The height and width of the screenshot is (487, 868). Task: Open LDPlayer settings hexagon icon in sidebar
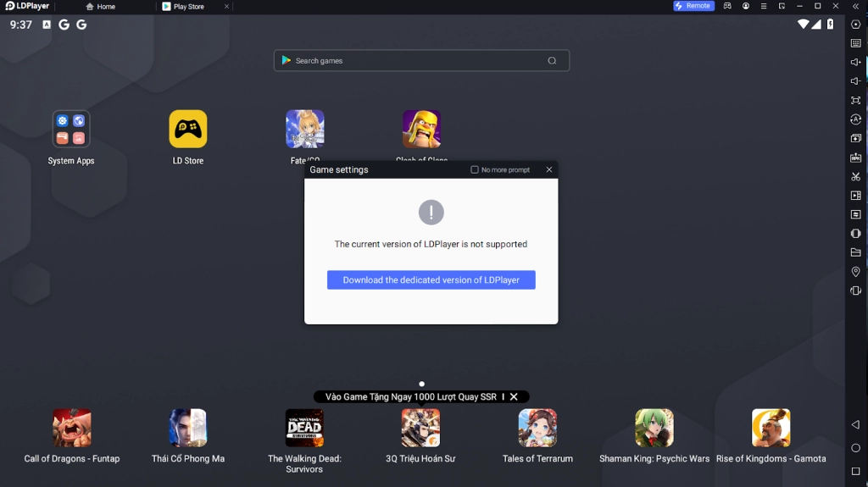pyautogui.click(x=856, y=25)
